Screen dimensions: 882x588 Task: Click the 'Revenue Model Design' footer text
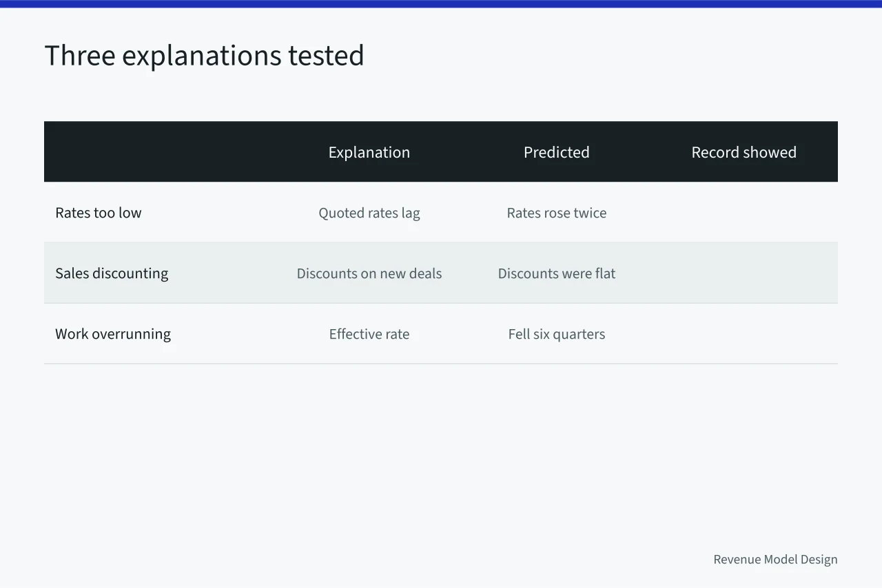(x=775, y=559)
